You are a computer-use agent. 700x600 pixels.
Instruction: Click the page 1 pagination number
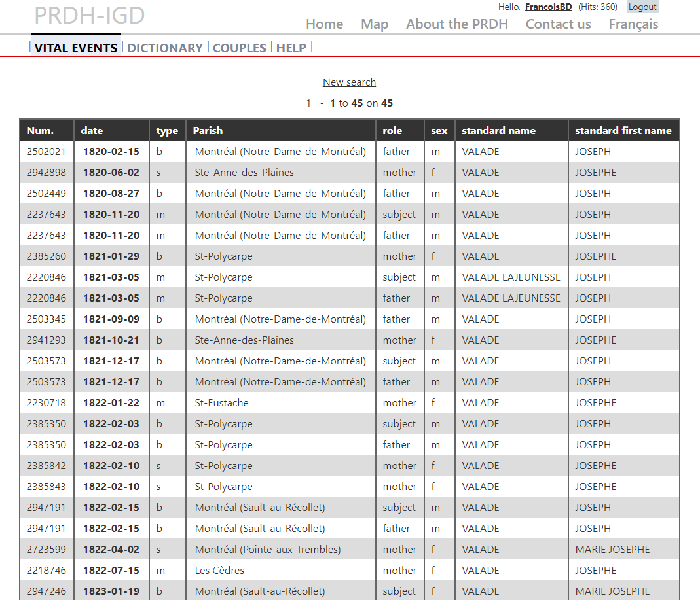click(308, 103)
